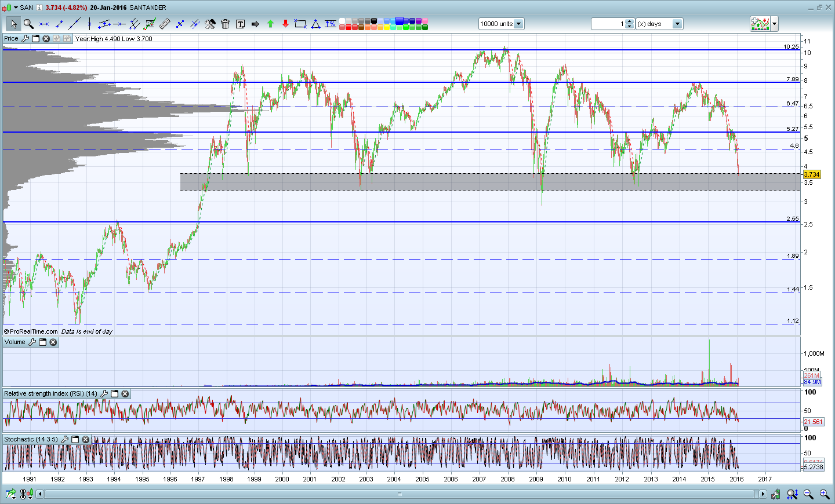This screenshot has height=504, width=835.
Task: Open the add indicator chart button
Action: tap(760, 24)
